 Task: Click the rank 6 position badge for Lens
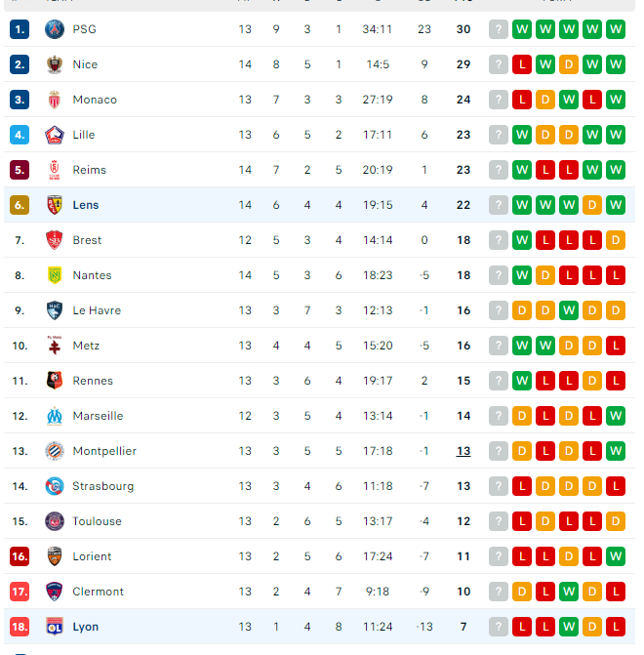tap(20, 205)
